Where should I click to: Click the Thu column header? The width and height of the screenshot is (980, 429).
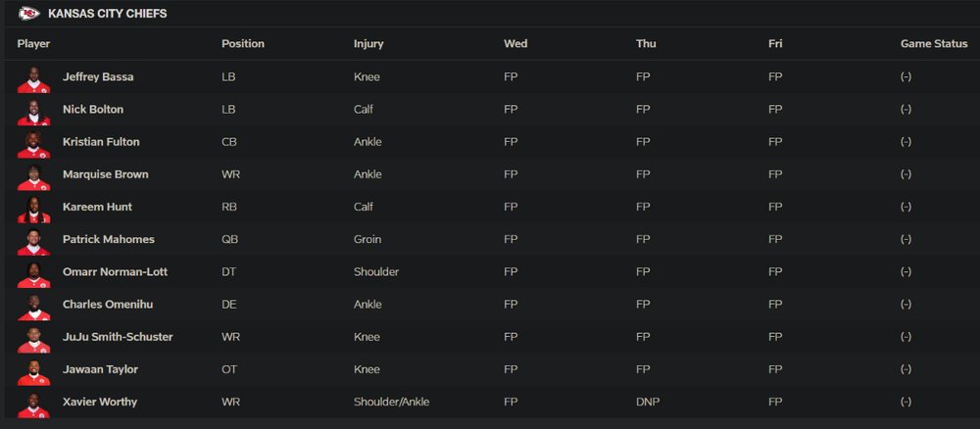[x=646, y=44]
